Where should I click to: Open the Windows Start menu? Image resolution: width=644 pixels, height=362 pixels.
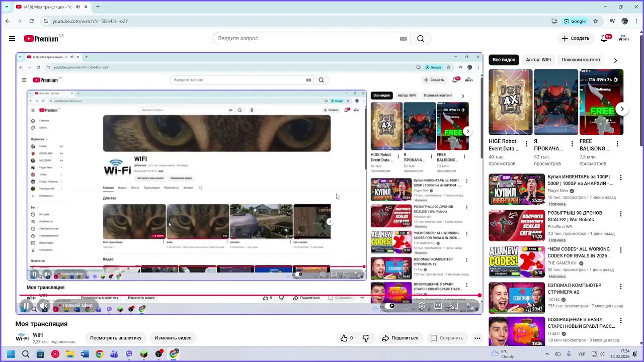click(x=11, y=354)
